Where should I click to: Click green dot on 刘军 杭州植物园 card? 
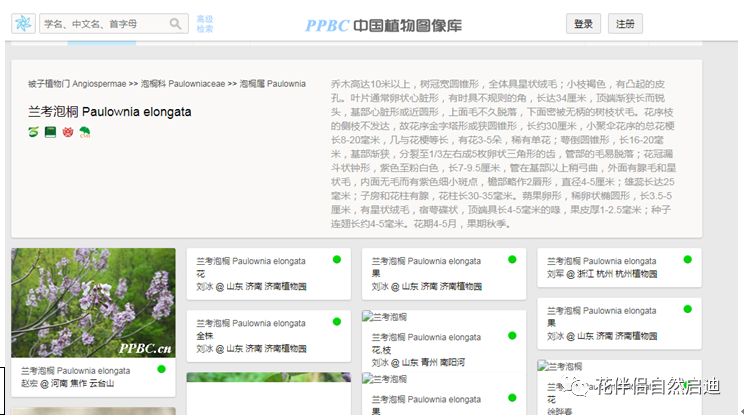688,259
